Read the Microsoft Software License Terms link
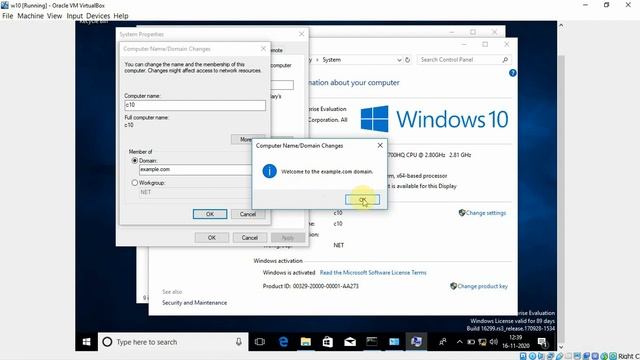The width and height of the screenshot is (640, 360). [373, 272]
